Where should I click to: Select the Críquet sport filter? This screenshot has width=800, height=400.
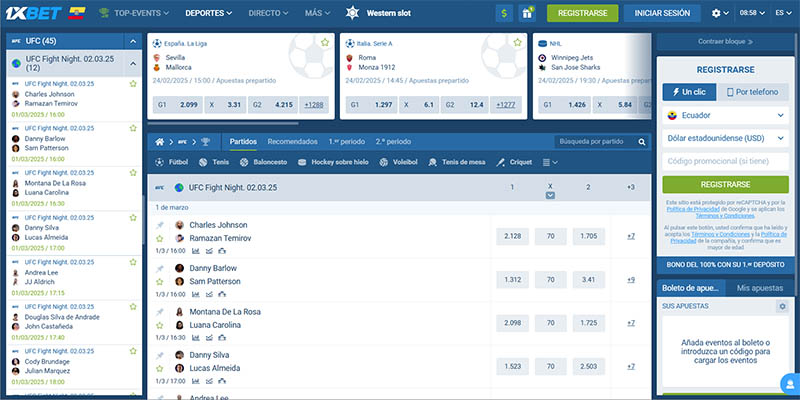pos(514,162)
